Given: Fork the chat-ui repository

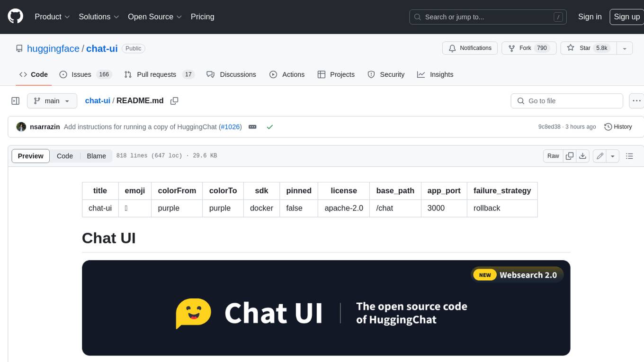Looking at the screenshot, I should [x=528, y=48].
